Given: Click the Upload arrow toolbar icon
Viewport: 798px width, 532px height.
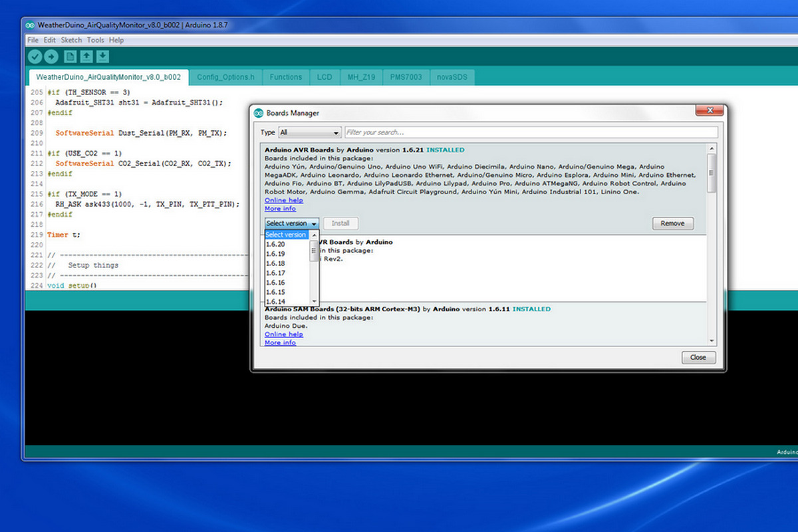Looking at the screenshot, I should coord(51,57).
